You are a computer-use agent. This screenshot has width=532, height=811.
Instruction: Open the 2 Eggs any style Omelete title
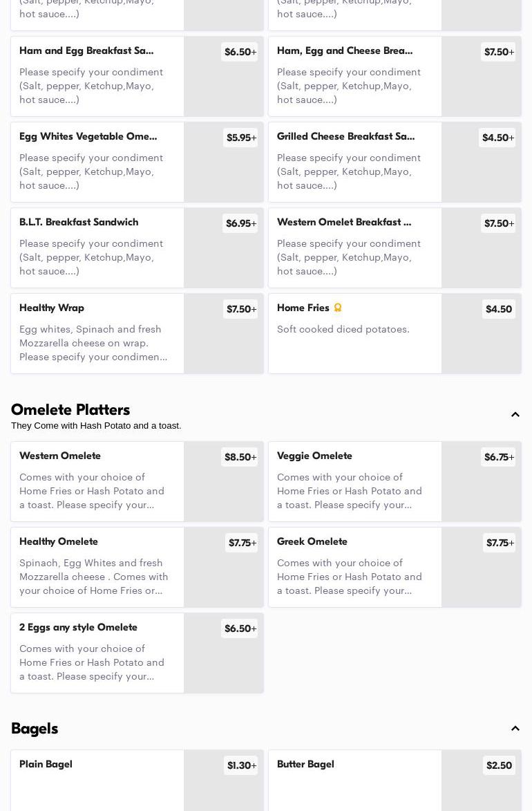pos(78,627)
